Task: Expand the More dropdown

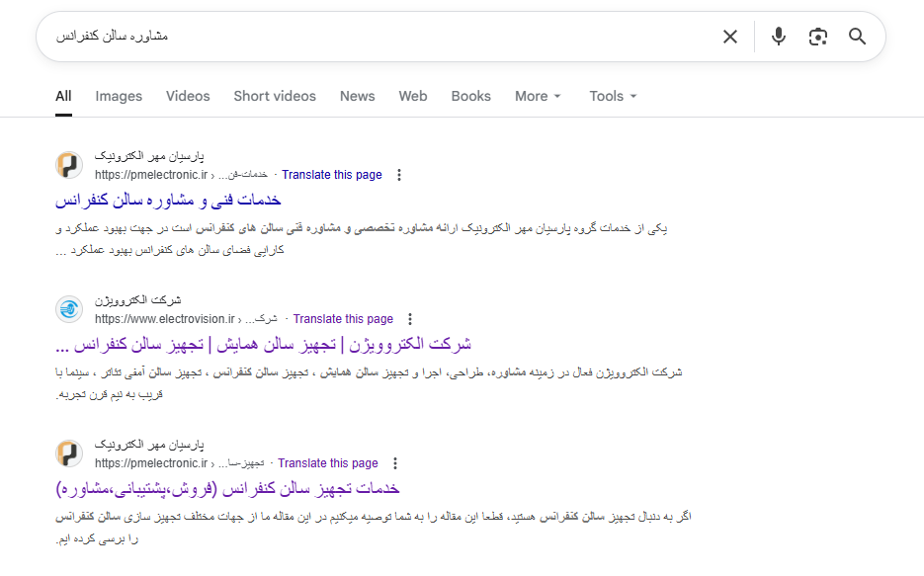Action: coord(538,96)
